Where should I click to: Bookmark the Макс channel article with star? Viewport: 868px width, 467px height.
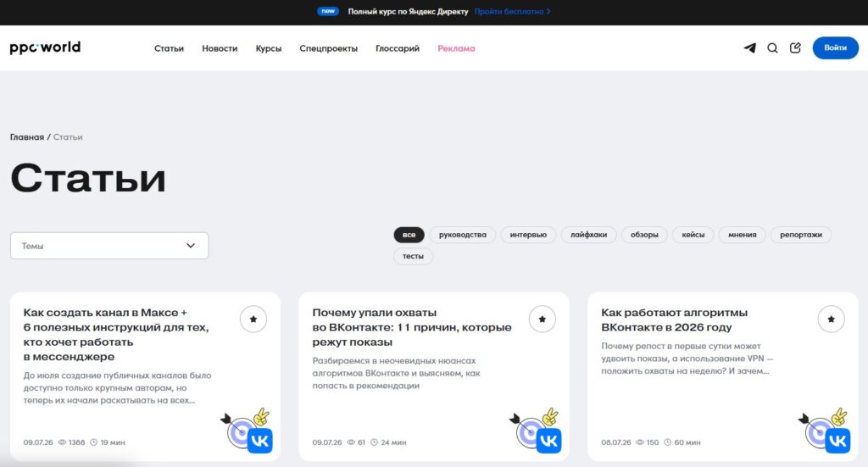pos(253,320)
